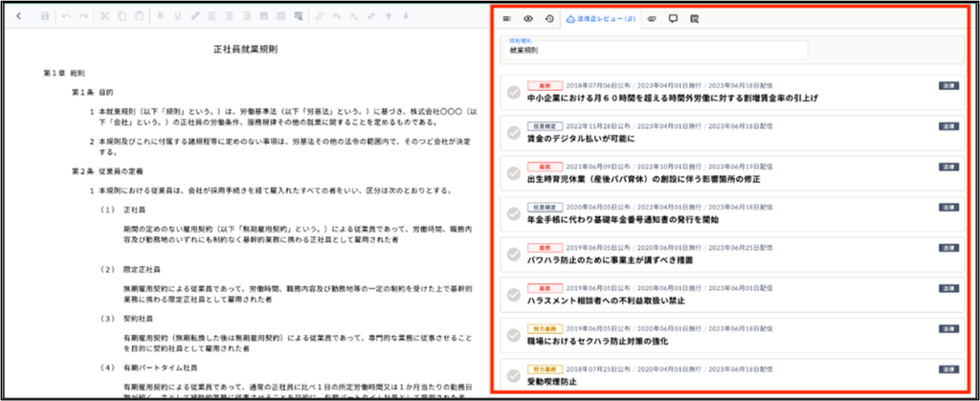Open the eye preview tab
980x401 pixels.
(528, 19)
